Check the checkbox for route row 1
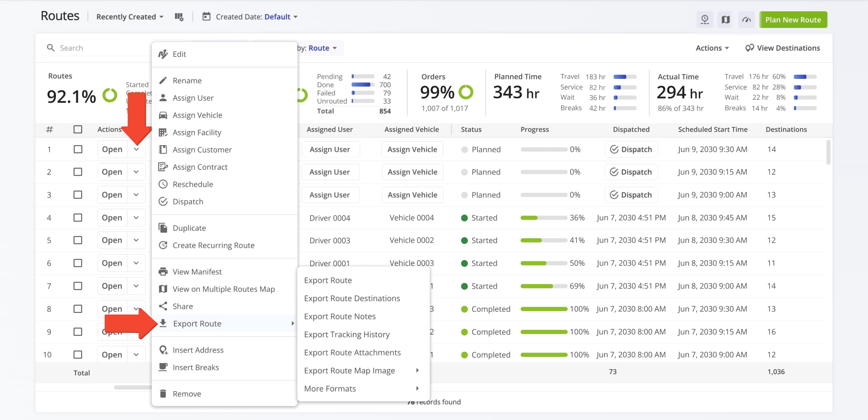This screenshot has height=420, width=868. [x=78, y=149]
